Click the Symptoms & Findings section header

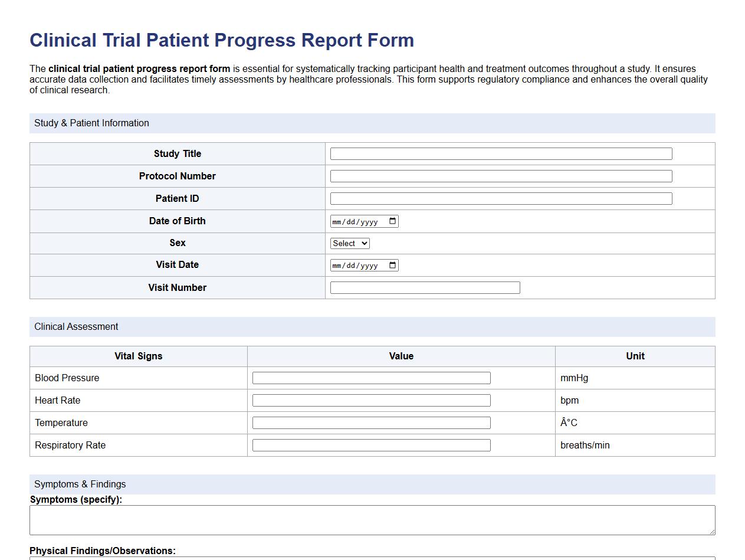pos(80,484)
